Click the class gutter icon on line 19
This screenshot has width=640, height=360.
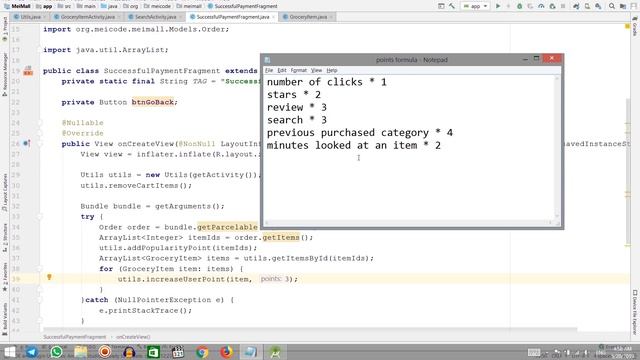pyautogui.click(x=28, y=71)
